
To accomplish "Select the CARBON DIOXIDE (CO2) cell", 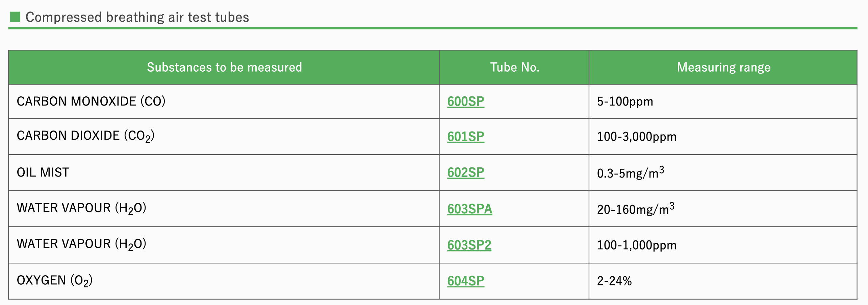I will click(85, 136).
